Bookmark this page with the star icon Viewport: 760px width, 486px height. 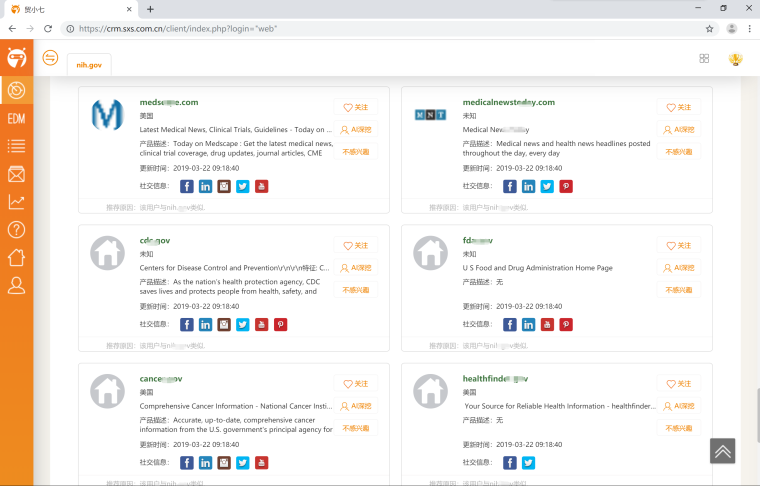(x=710, y=29)
